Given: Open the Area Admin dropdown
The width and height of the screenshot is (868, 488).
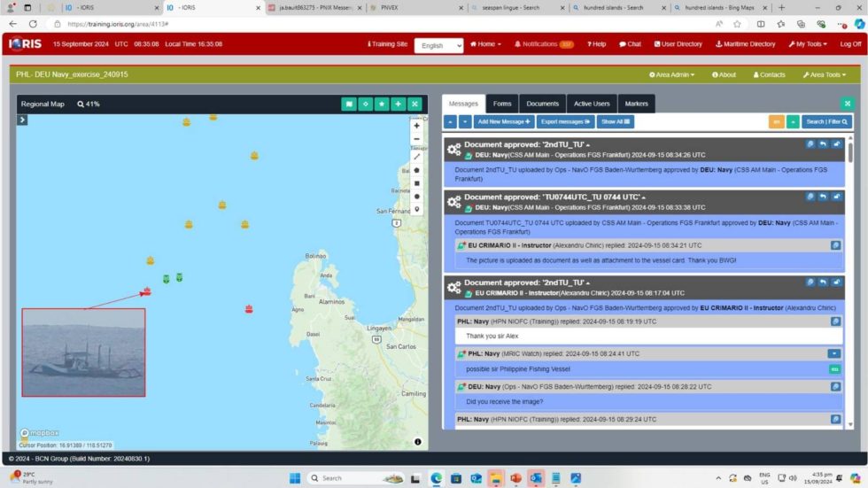Looking at the screenshot, I should [671, 74].
